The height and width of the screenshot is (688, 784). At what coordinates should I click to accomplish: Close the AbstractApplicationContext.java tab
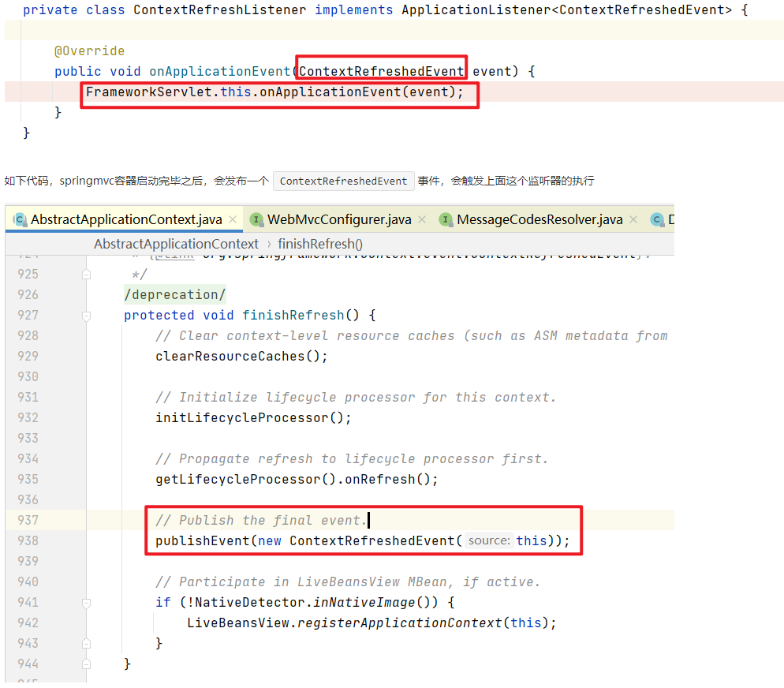[233, 220]
